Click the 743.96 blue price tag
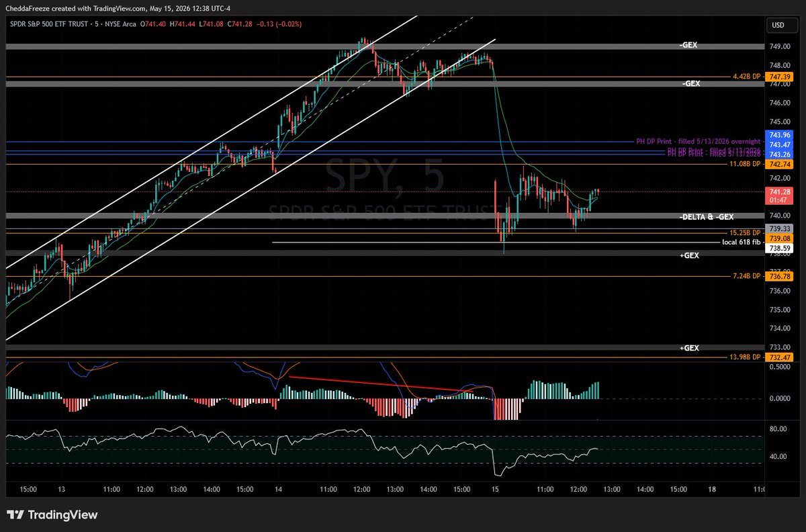 pos(779,136)
